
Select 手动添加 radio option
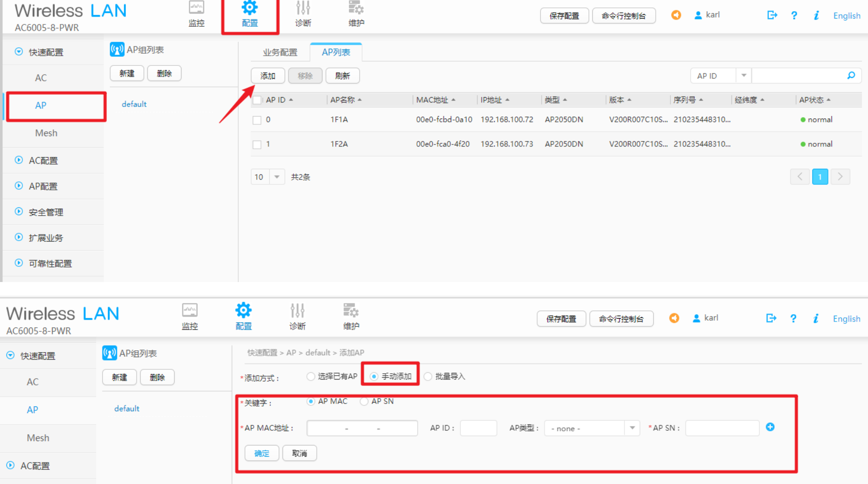tap(374, 376)
